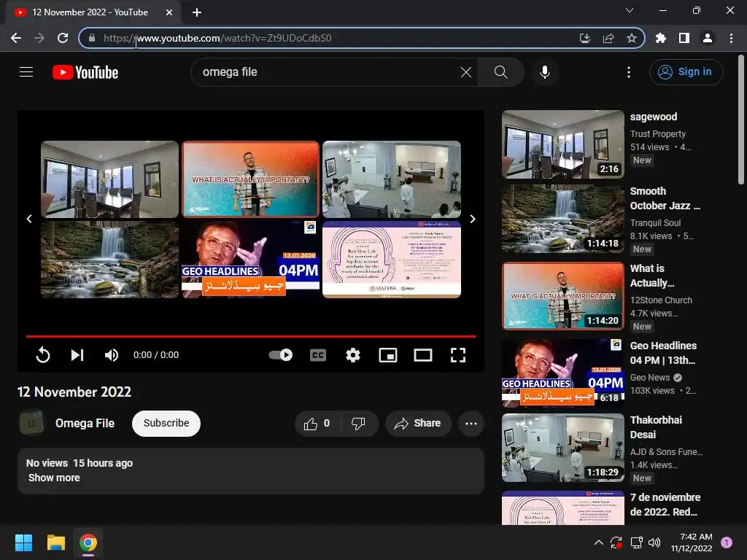Toggle Chrome side panel

tap(684, 38)
